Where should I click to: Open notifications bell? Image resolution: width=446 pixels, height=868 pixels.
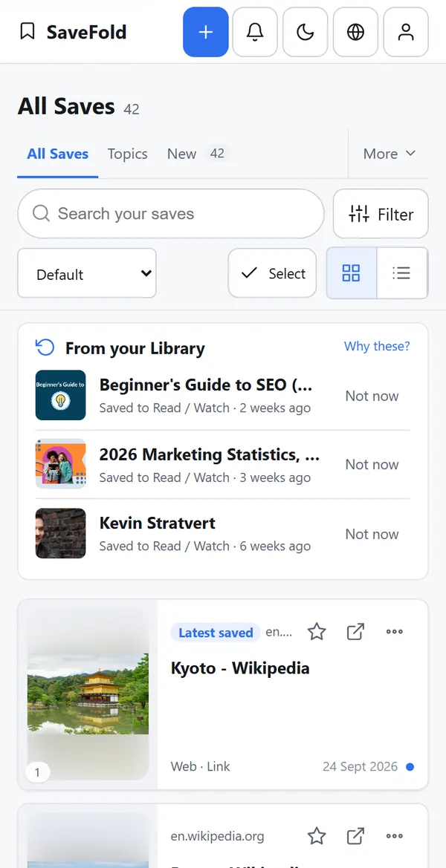pyautogui.click(x=255, y=32)
